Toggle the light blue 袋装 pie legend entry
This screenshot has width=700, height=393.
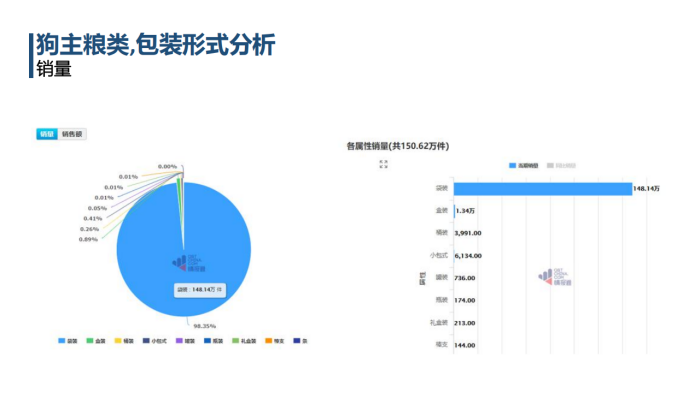[68, 341]
